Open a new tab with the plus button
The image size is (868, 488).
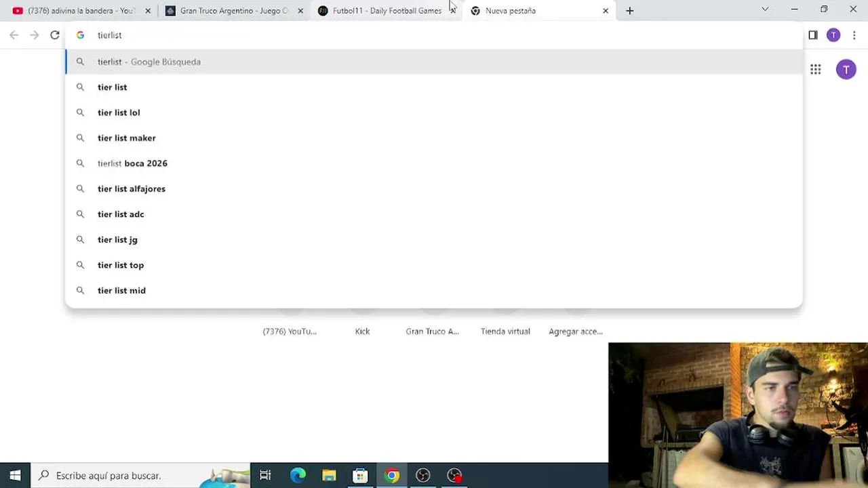pyautogui.click(x=629, y=11)
